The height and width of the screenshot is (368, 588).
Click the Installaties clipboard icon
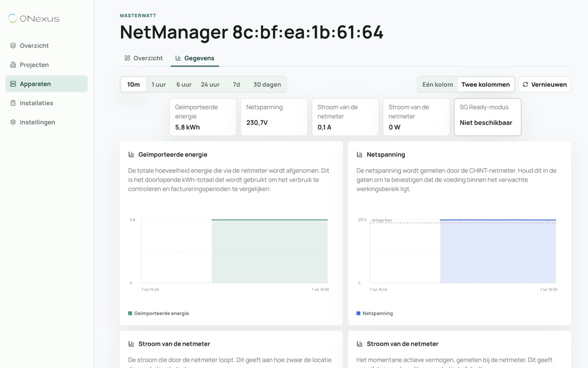13,103
